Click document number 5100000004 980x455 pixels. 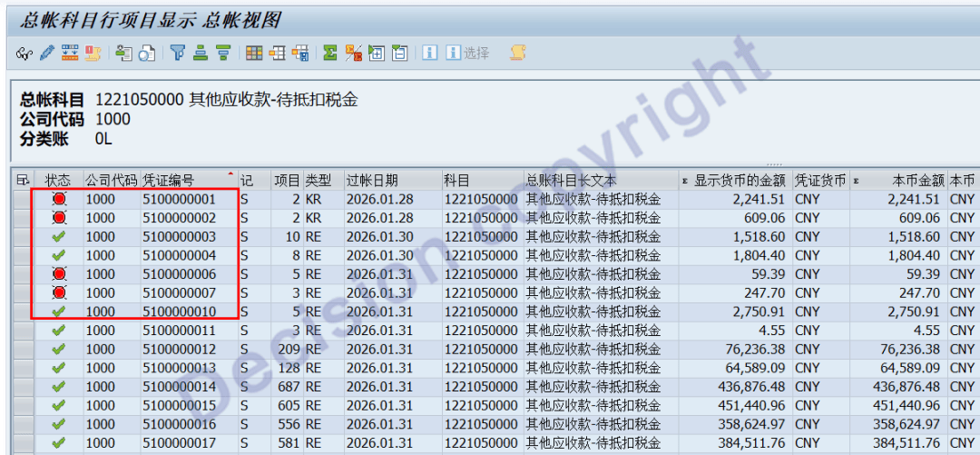click(180, 255)
